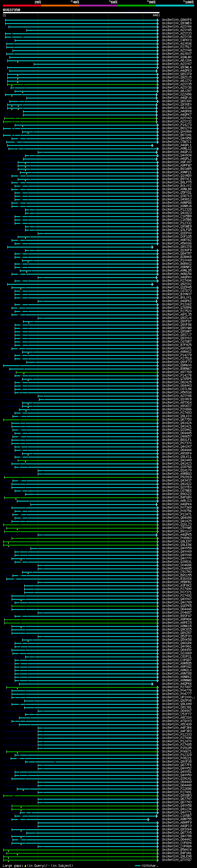The height and width of the screenshot is (868, 197).
Task: Click the cyan ~100% identity legend segment
Action: tap(175, 6)
